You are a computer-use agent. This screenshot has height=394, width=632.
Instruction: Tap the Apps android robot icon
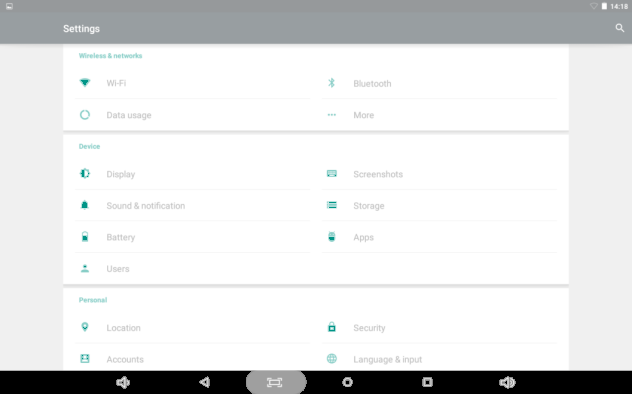(331, 236)
